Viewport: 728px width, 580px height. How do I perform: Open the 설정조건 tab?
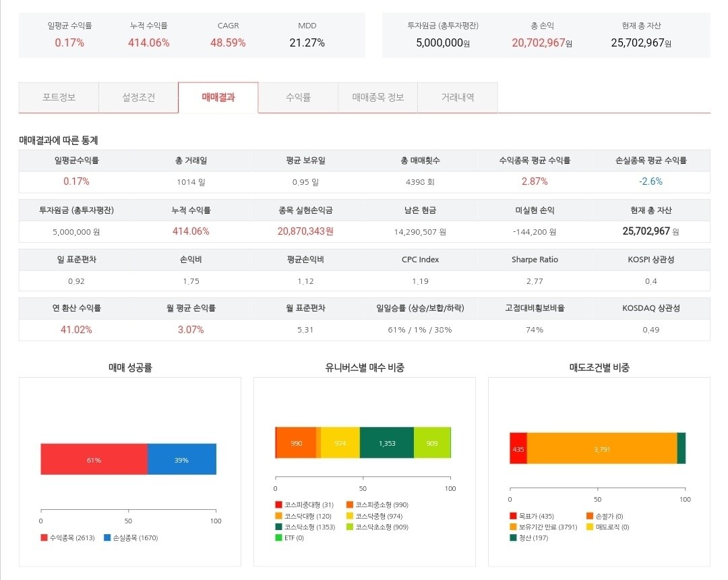138,97
